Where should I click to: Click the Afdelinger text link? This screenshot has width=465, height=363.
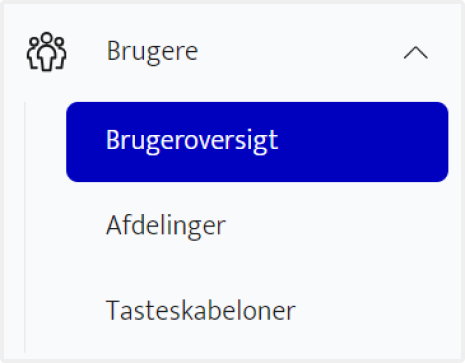(x=166, y=226)
